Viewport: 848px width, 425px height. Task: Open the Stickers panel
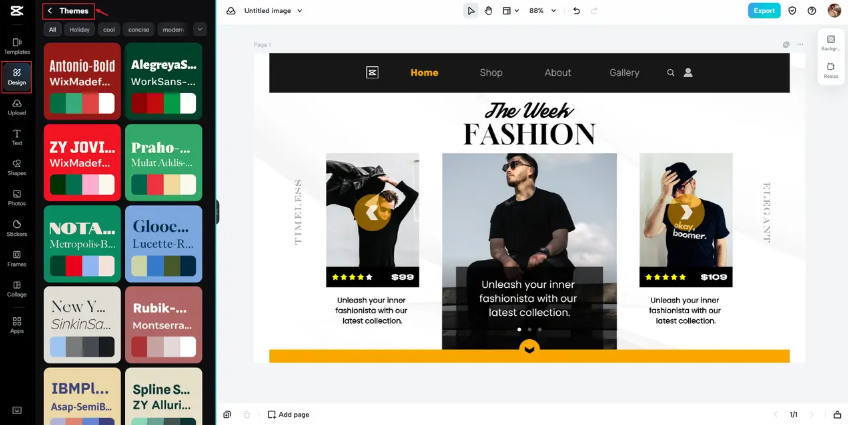pos(17,229)
